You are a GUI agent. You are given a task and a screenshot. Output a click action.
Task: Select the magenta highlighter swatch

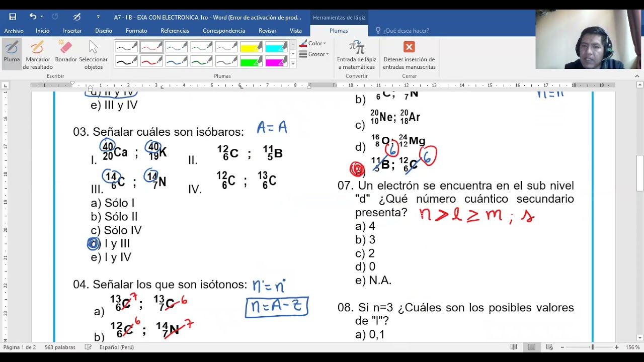pos(276,61)
